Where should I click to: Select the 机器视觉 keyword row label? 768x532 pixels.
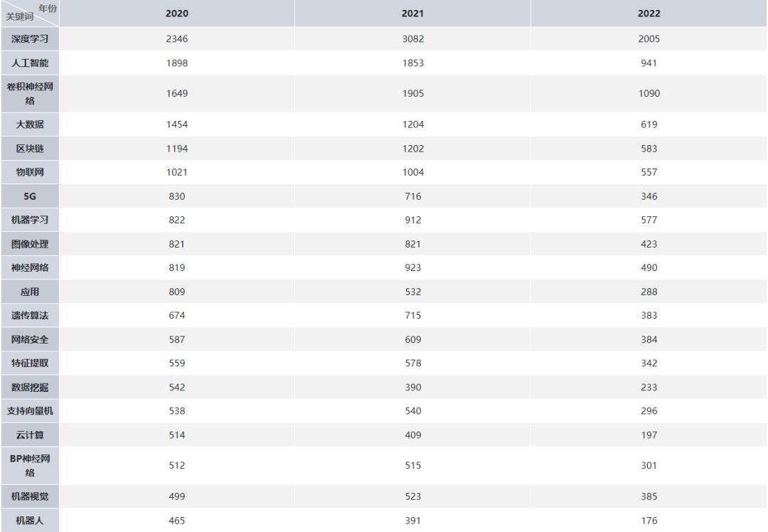coord(30,496)
